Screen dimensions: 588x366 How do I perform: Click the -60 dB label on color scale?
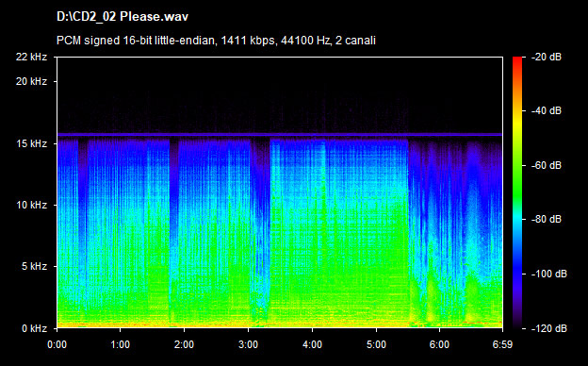pyautogui.click(x=547, y=165)
